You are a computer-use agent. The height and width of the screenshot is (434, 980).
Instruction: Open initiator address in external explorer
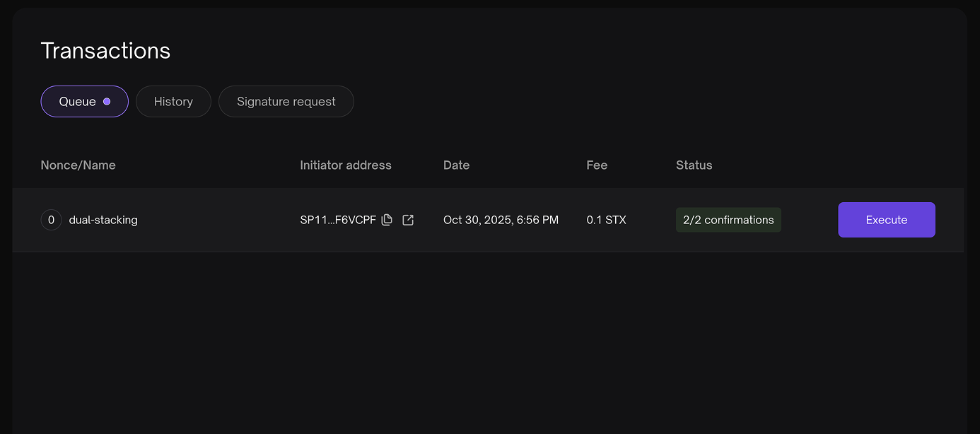coord(408,220)
